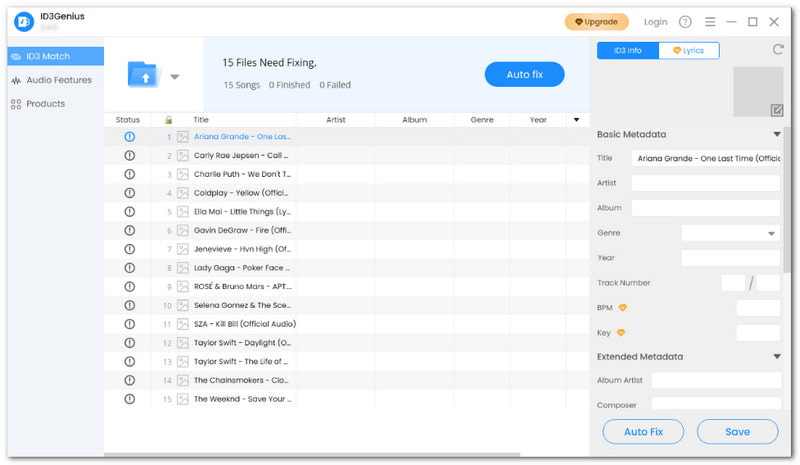800x465 pixels.
Task: Select the Taylor Swift - Daylight row
Action: point(346,343)
